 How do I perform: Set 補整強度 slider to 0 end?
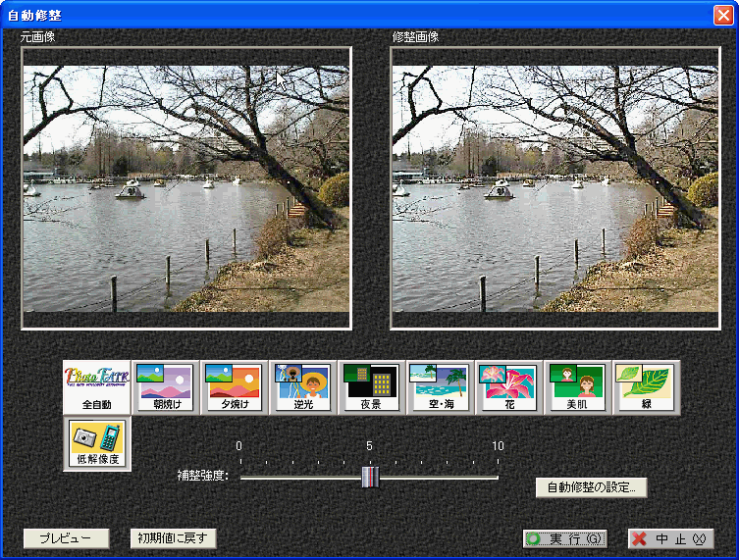240,478
